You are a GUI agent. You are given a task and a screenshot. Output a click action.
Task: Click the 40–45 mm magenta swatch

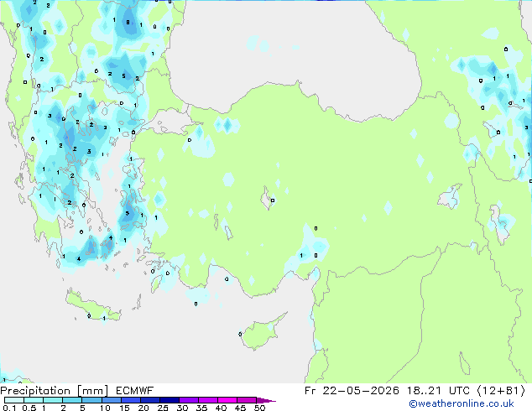click(227, 400)
